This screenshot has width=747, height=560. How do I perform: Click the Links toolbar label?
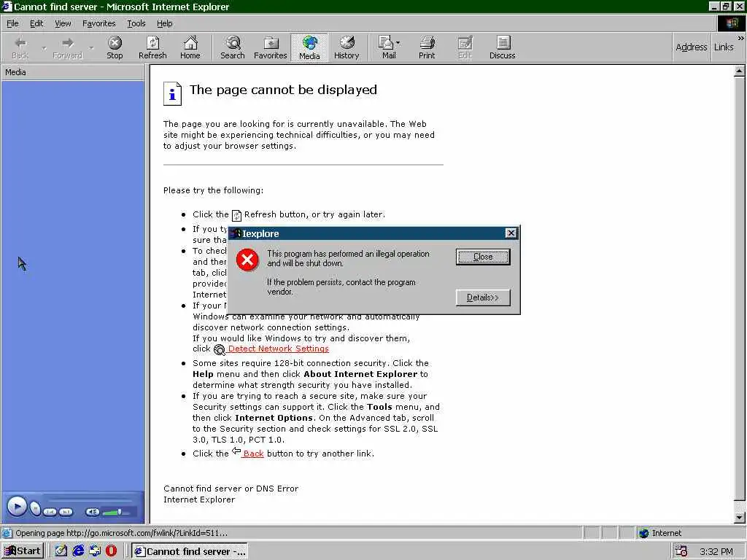pyautogui.click(x=724, y=47)
